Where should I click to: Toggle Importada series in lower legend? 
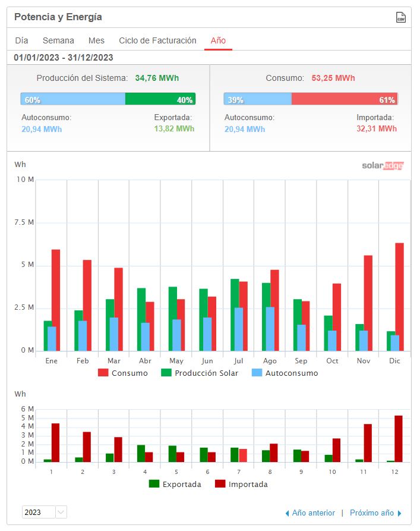point(241,484)
